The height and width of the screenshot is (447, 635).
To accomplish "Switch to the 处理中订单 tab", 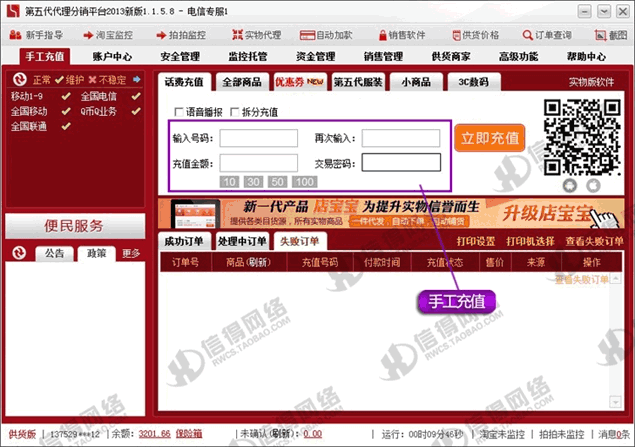I will point(241,241).
